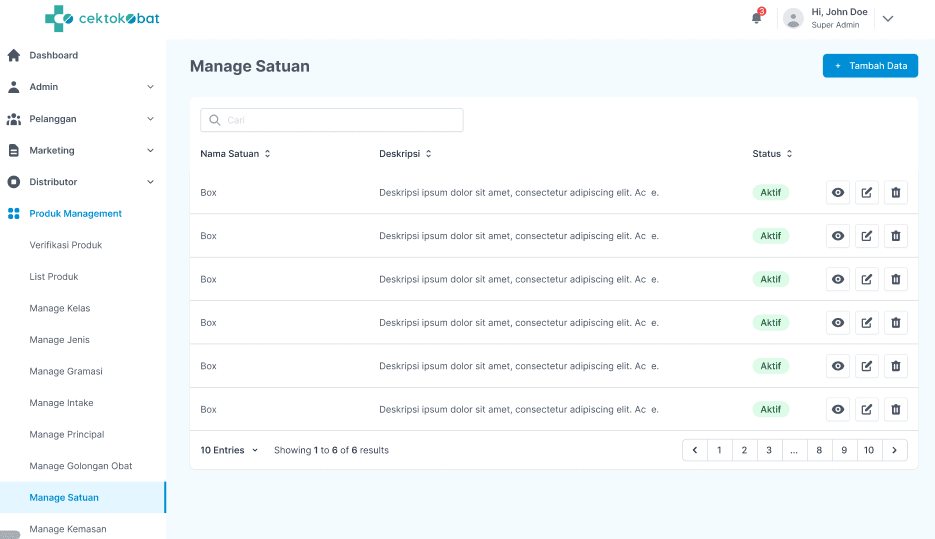
Task: Delete the first Box row
Action: [x=896, y=193]
